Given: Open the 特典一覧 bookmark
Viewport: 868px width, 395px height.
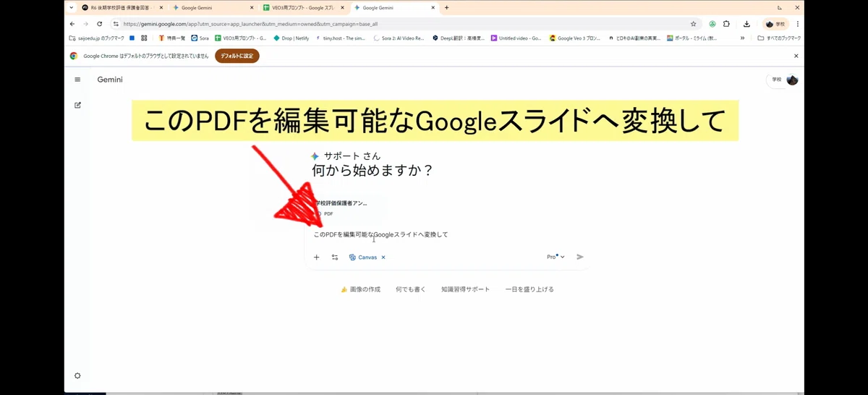Looking at the screenshot, I should point(171,38).
